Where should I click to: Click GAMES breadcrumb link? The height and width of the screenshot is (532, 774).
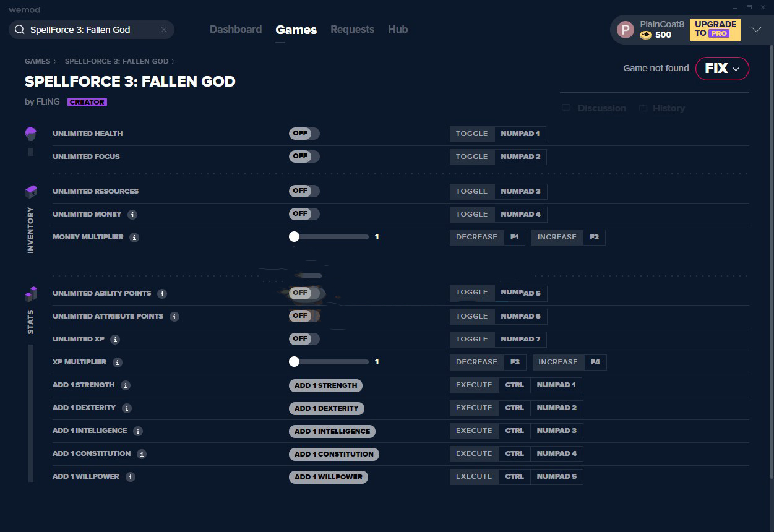(38, 62)
